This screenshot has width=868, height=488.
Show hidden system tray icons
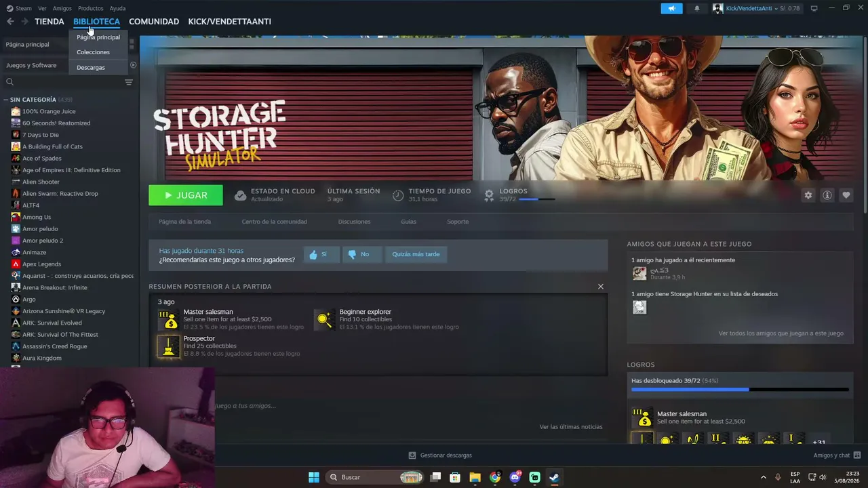pos(763,477)
